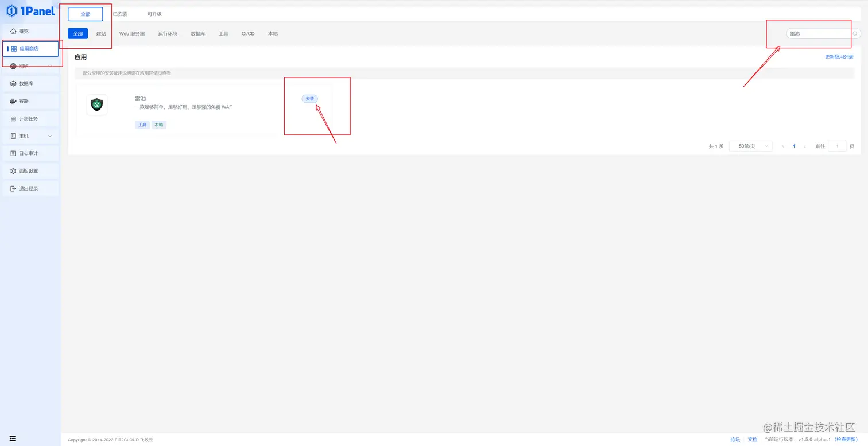
Task: Click the 前往 page number input
Action: click(838, 146)
